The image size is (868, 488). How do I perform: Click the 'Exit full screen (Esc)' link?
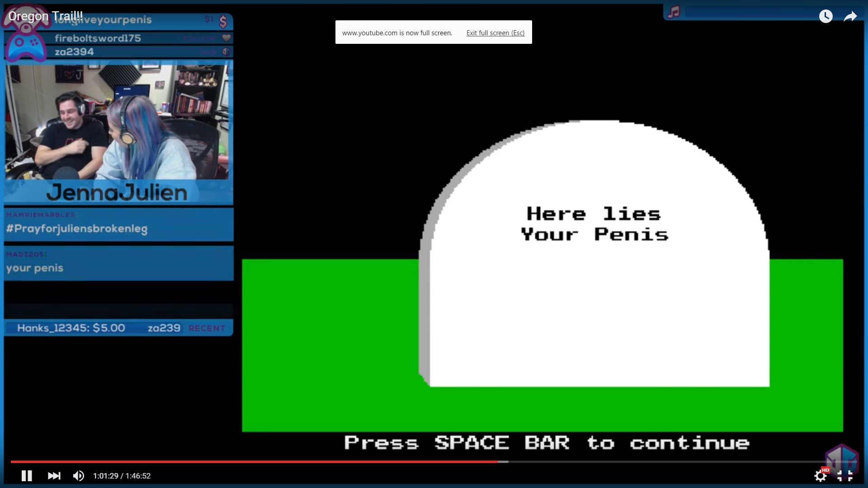(495, 33)
